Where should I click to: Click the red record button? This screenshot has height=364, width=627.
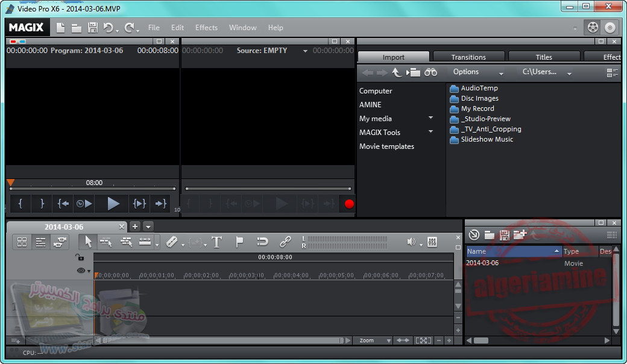(x=348, y=204)
